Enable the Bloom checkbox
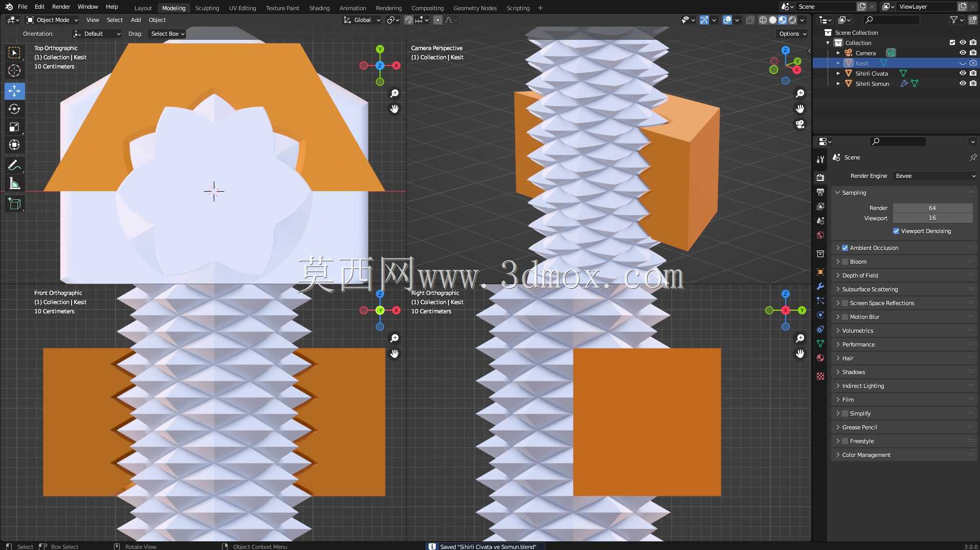This screenshot has height=550, width=980. (845, 262)
